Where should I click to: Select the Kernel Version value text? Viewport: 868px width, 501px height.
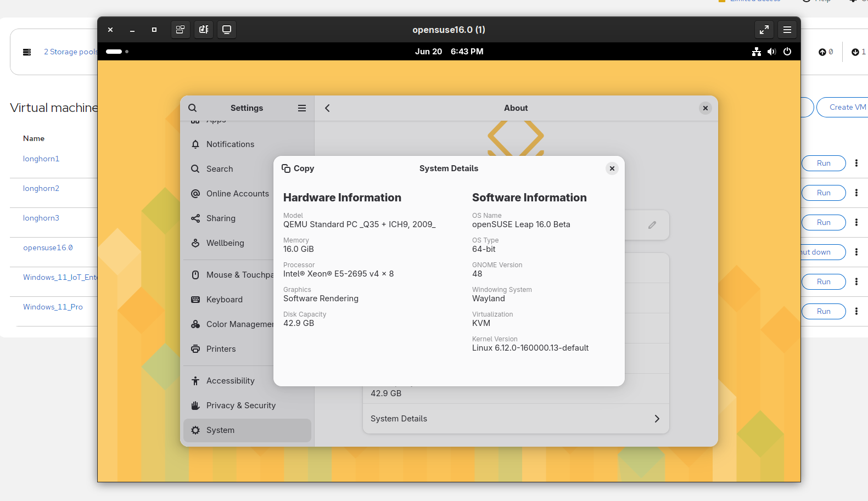pos(530,348)
